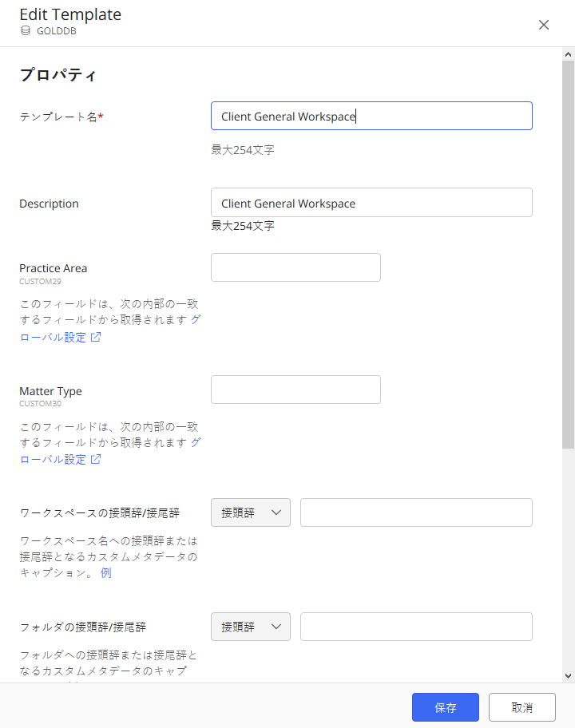This screenshot has width=575, height=728.
Task: Expand the workspace 接頭辞 dropdown
Action: (251, 512)
